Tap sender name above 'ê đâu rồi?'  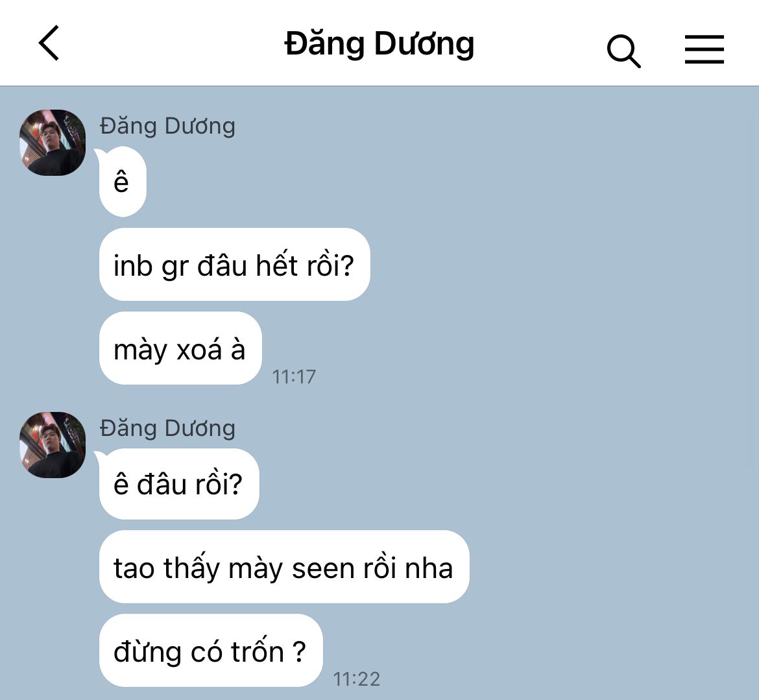click(167, 429)
